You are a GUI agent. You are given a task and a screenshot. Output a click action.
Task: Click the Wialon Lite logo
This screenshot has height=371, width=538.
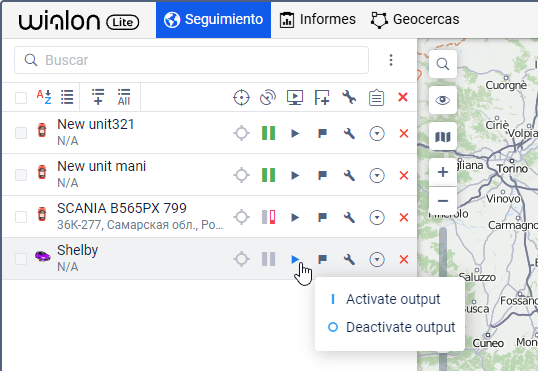coord(79,22)
